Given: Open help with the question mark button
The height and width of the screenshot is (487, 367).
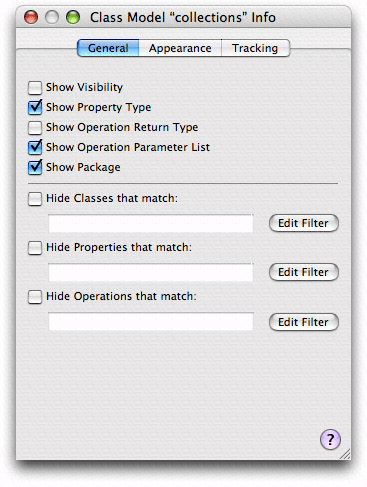Looking at the screenshot, I should (330, 439).
